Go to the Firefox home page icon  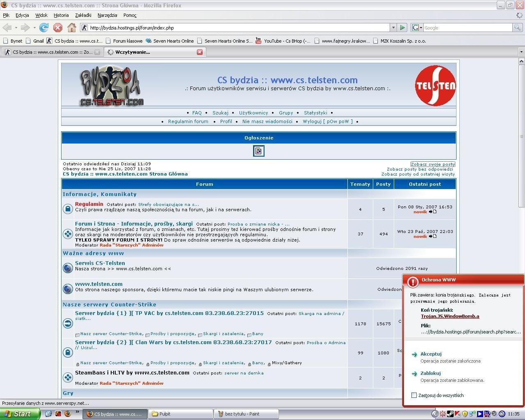[x=72, y=27]
